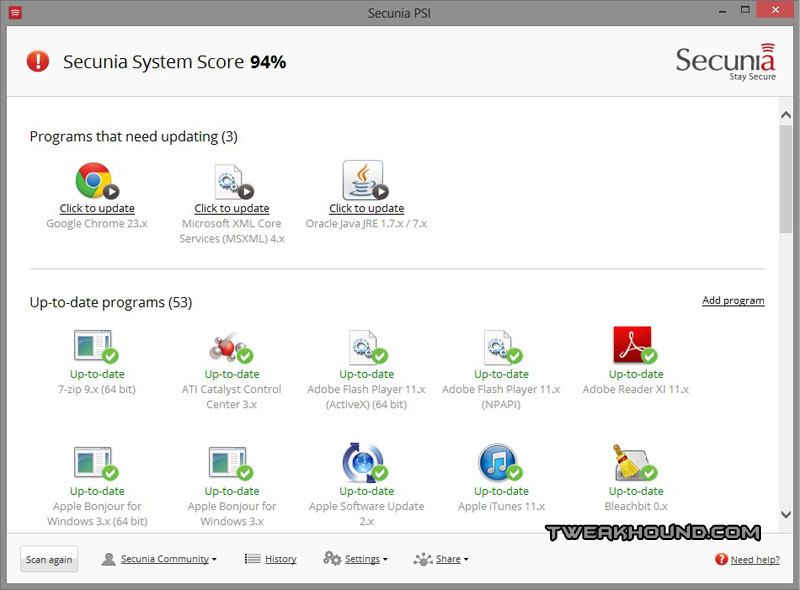Click the red system score warning icon
Screen dimensions: 800x590
38,61
